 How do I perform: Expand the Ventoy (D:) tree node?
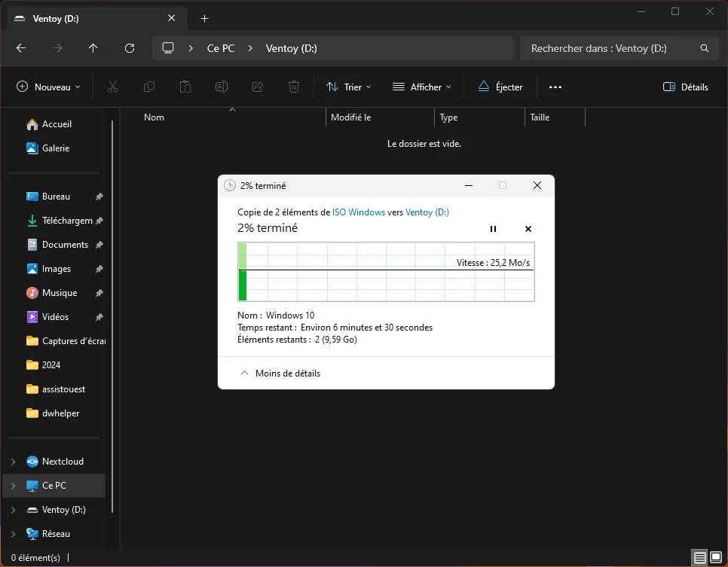click(x=13, y=510)
